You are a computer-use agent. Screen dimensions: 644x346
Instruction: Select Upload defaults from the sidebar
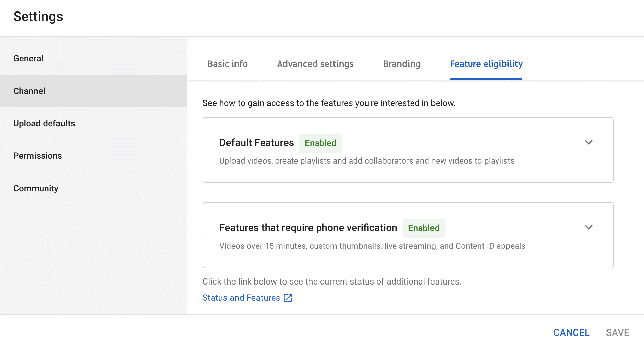[x=44, y=123]
